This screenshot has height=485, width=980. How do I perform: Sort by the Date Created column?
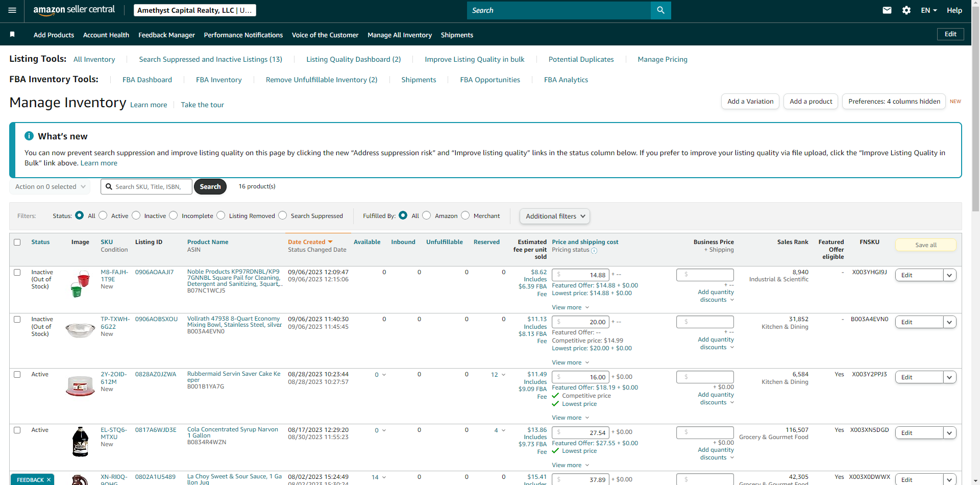[x=310, y=242]
